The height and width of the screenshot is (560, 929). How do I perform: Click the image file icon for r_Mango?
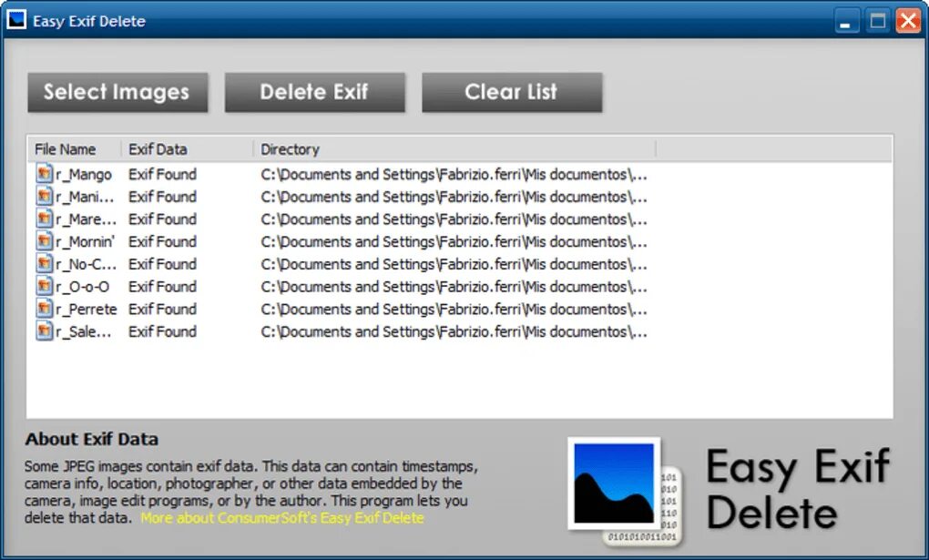coord(45,174)
